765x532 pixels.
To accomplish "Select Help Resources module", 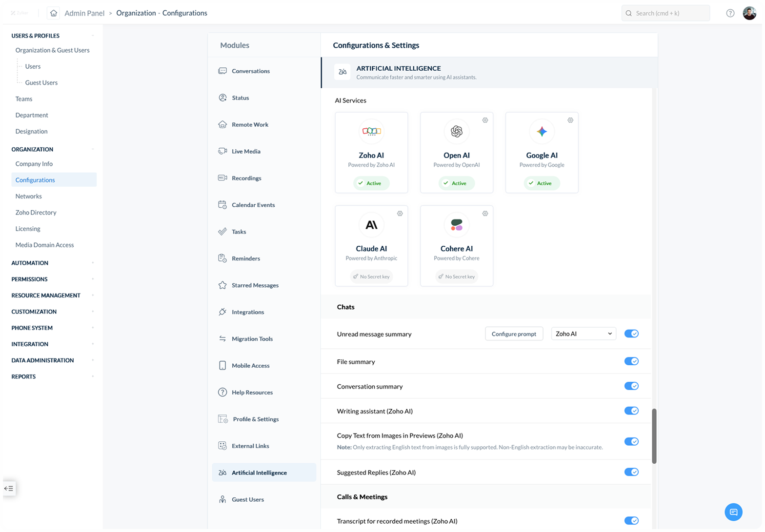I will coord(264,393).
